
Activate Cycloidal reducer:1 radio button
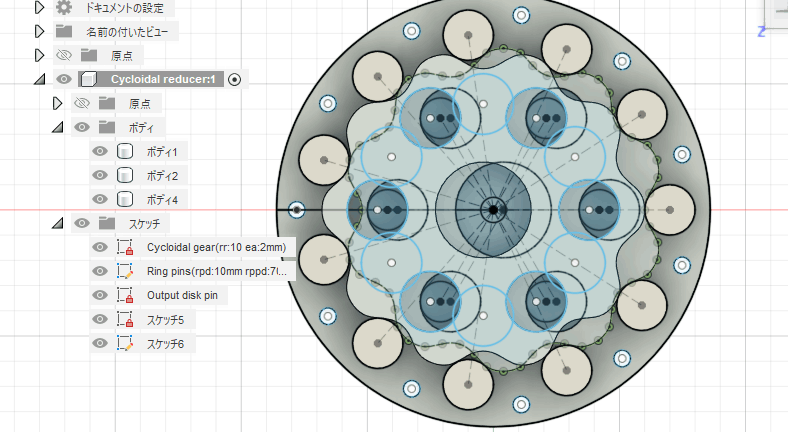(234, 79)
